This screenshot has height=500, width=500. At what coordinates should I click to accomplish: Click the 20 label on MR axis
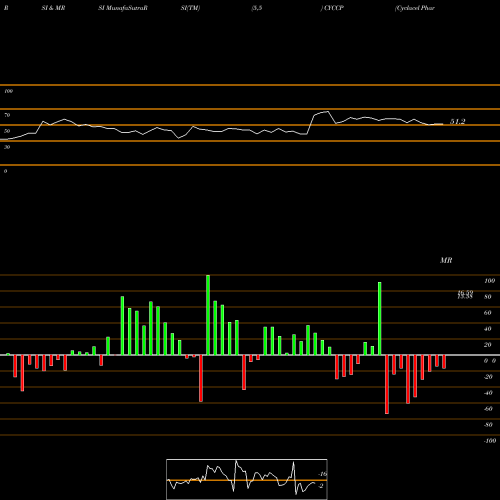(488, 345)
